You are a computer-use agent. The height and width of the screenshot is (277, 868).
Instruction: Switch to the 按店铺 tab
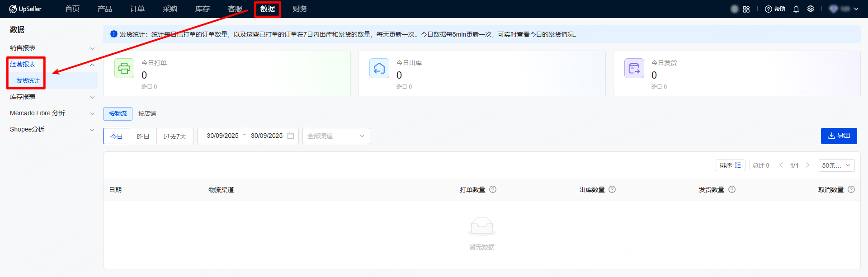click(x=147, y=113)
